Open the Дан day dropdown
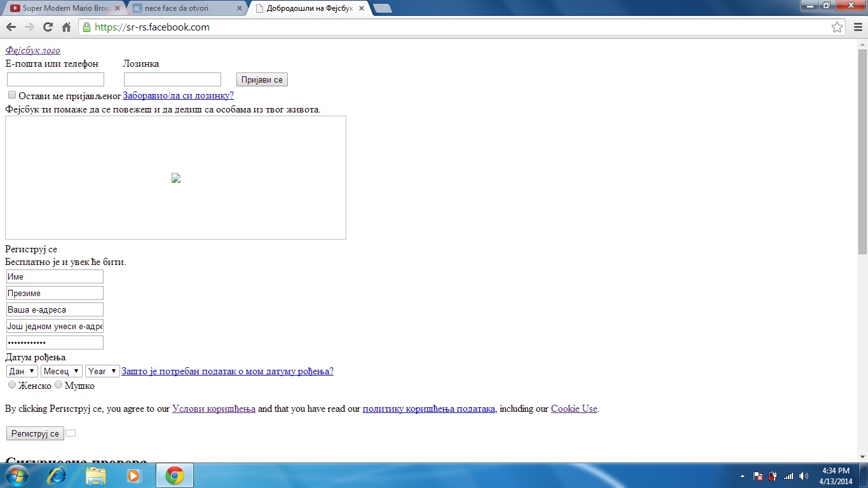868x488 pixels. click(22, 371)
